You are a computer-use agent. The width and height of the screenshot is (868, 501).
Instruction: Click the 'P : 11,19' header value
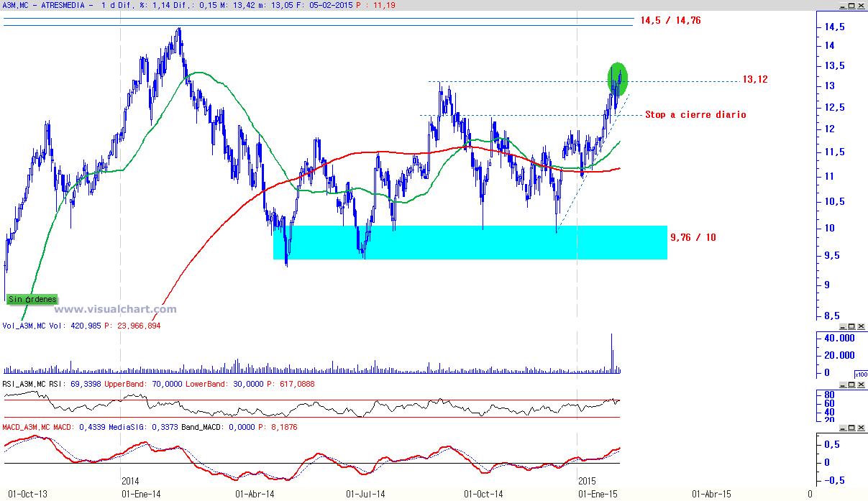374,5
